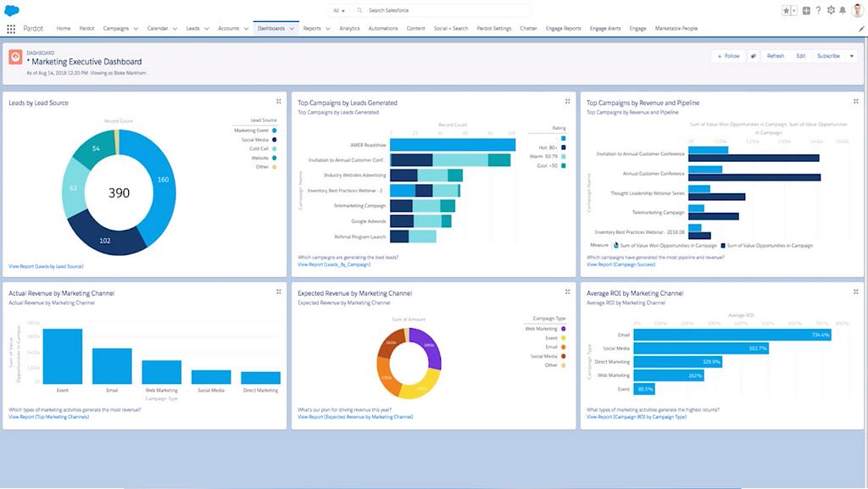This screenshot has width=868, height=489.
Task: Open the Notifications bell
Action: (843, 10)
